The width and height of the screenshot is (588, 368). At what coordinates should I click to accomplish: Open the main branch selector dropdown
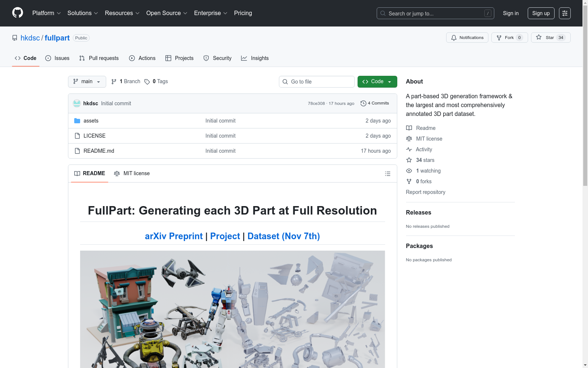coord(87,82)
